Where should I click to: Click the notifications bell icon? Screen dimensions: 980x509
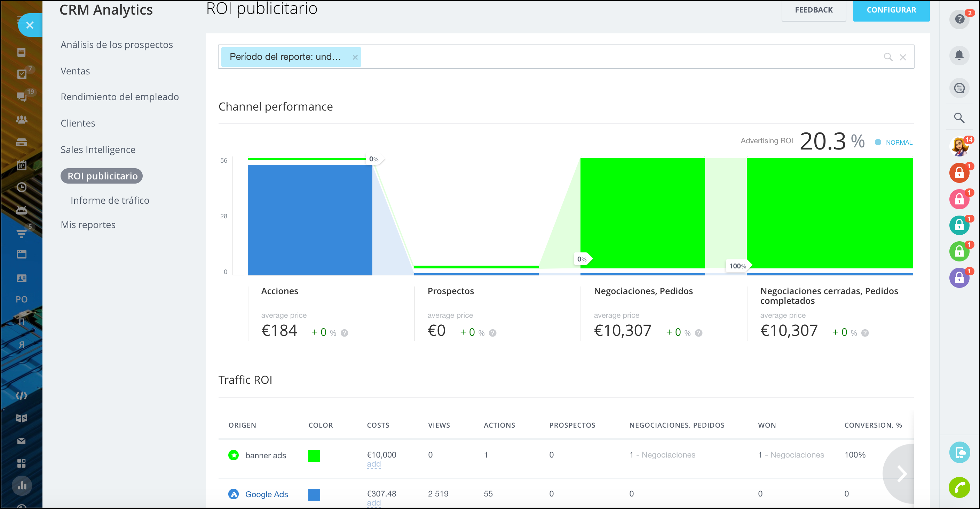(x=959, y=56)
